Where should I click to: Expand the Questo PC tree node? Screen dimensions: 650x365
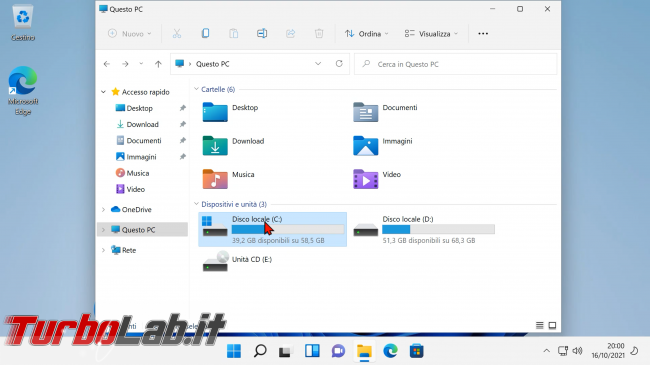[x=103, y=230]
